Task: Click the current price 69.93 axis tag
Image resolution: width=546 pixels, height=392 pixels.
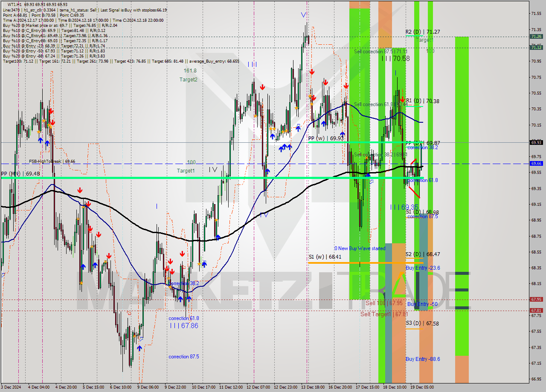Action: 536,142
